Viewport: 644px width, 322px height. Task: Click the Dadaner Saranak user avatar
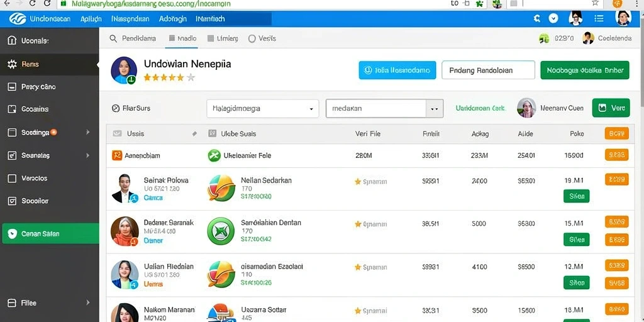[125, 231]
